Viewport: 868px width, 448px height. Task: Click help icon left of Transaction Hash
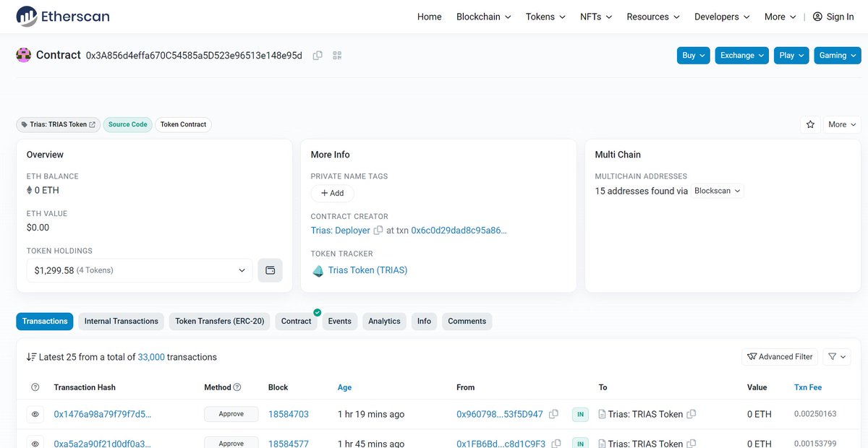click(x=35, y=387)
